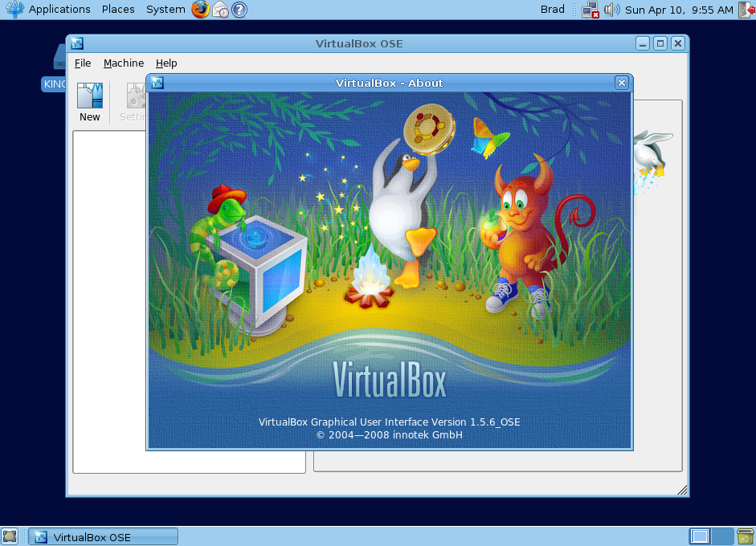The height and width of the screenshot is (546, 756).
Task: Click the '© 2004—2008 innotek GmbH' text
Action: point(389,434)
